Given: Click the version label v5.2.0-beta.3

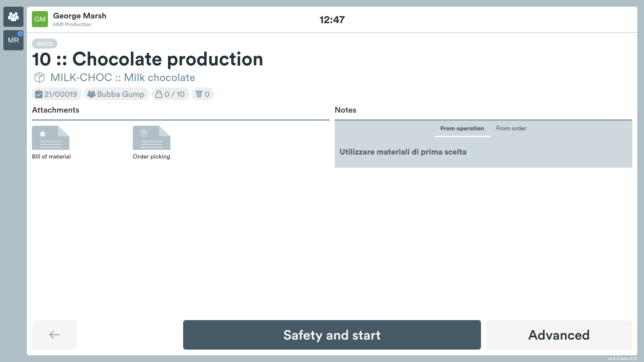Looking at the screenshot, I should point(622,359).
